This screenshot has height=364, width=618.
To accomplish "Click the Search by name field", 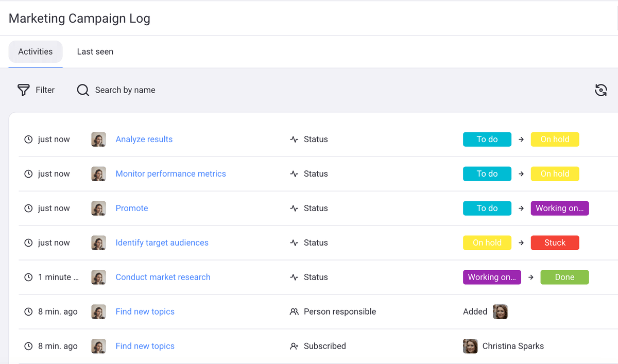I will 125,90.
